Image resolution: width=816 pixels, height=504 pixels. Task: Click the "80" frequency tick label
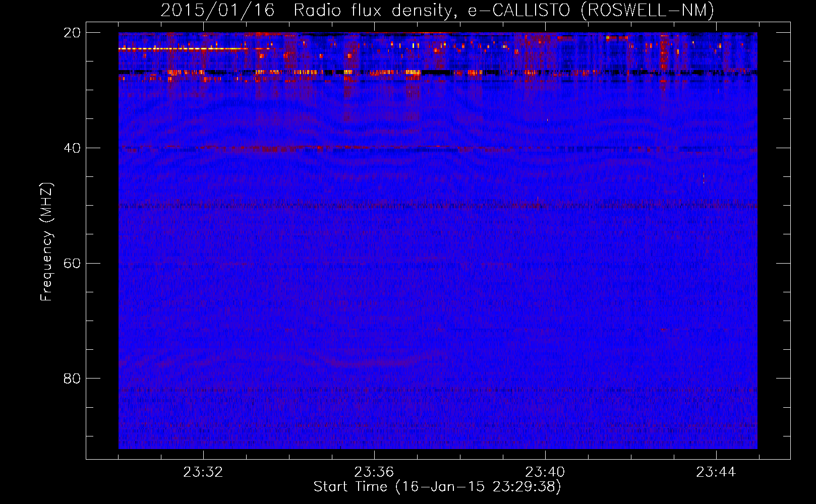point(72,379)
